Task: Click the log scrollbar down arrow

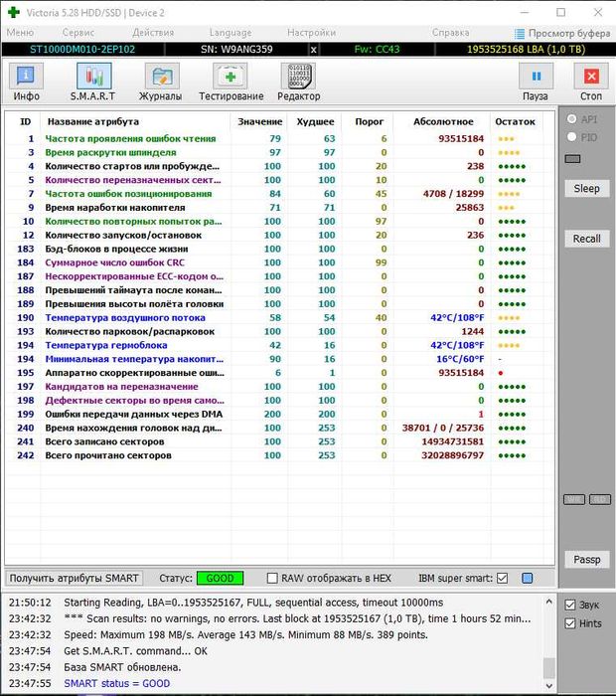Action: click(x=549, y=685)
